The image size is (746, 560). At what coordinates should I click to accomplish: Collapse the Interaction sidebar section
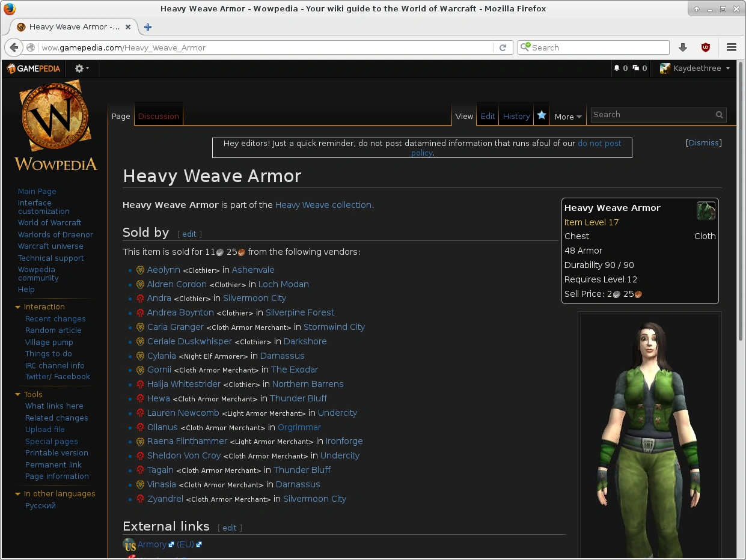(18, 307)
